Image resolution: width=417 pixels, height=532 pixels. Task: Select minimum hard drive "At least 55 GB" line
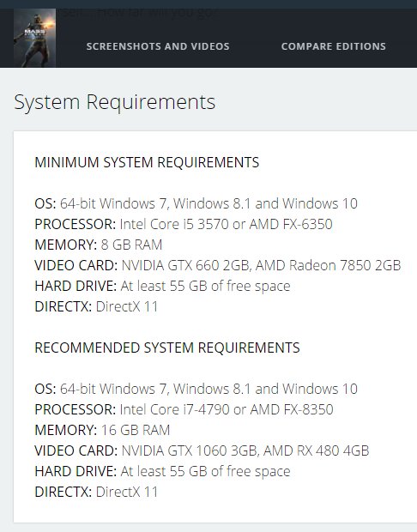click(162, 286)
